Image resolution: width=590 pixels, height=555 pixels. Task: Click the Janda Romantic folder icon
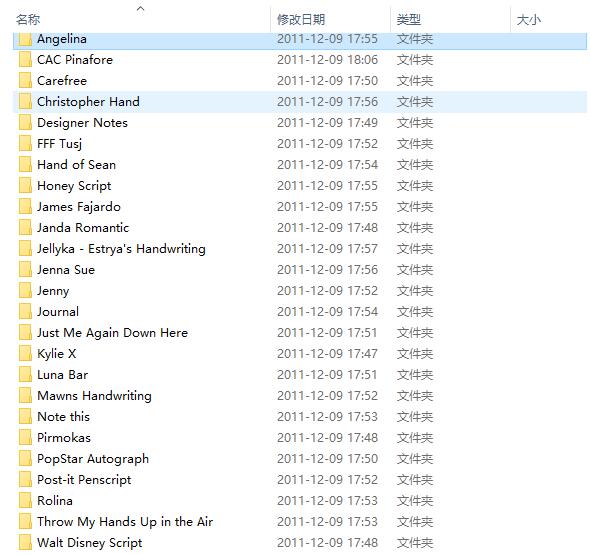(25, 228)
